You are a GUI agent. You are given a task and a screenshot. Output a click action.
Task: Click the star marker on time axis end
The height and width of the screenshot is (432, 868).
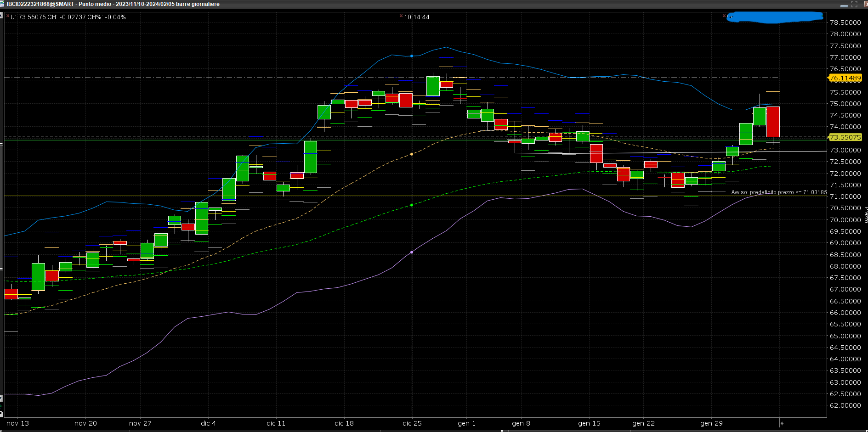click(x=782, y=423)
